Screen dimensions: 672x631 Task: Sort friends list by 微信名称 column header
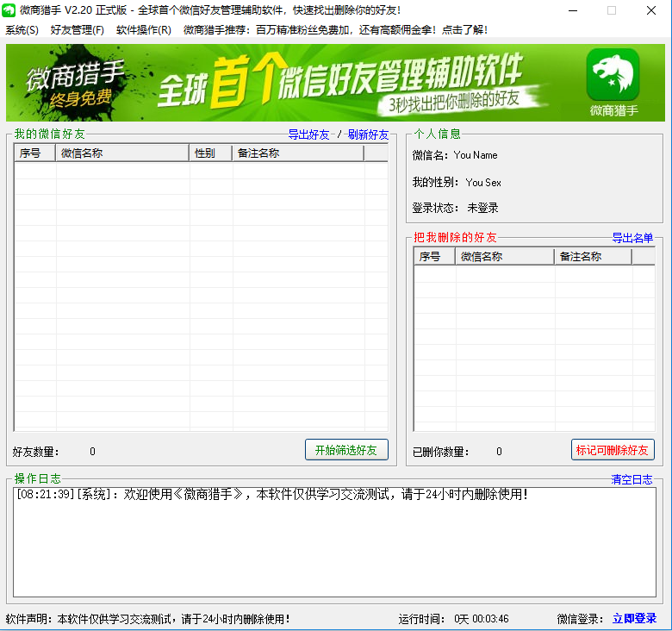122,153
